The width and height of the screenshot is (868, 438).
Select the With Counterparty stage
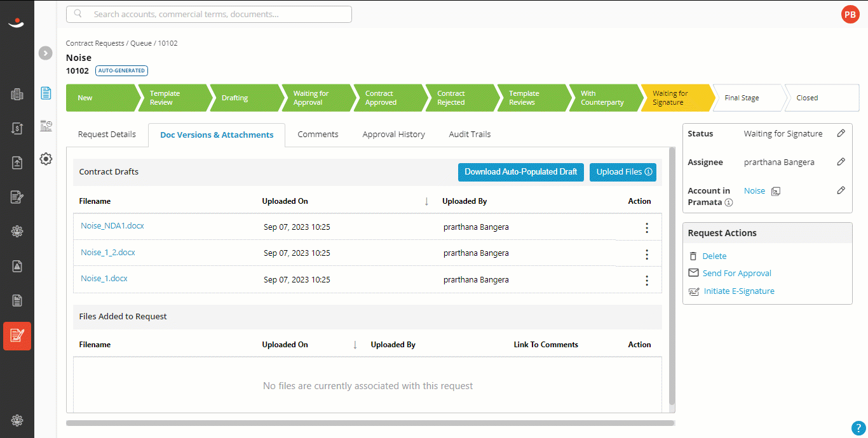point(604,98)
